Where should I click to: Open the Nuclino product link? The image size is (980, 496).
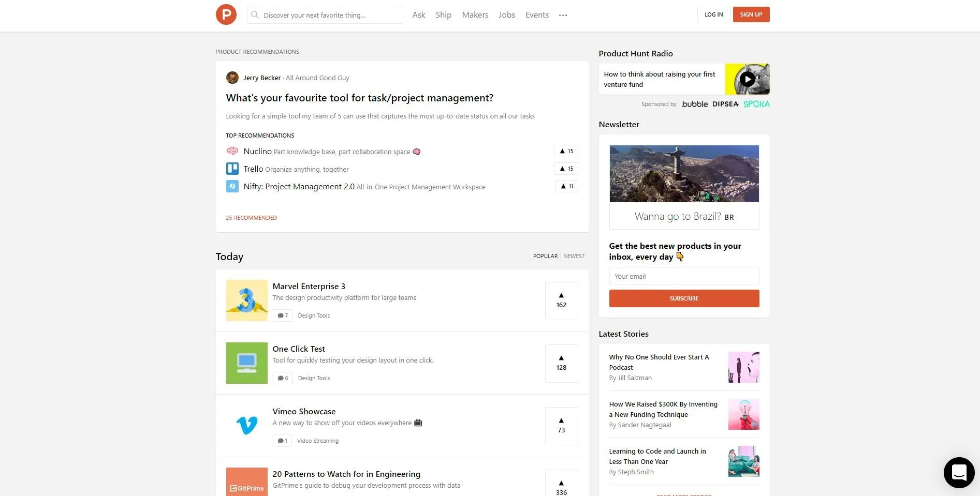257,151
